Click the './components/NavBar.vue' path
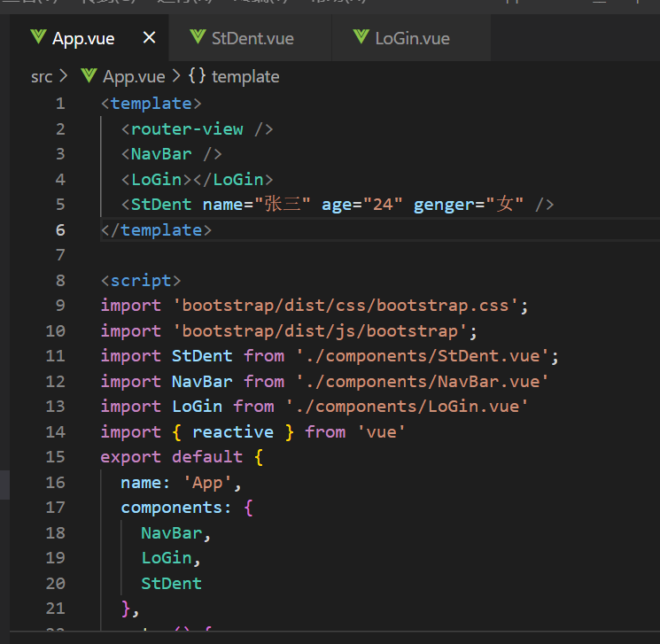The height and width of the screenshot is (644, 660). click(x=423, y=382)
